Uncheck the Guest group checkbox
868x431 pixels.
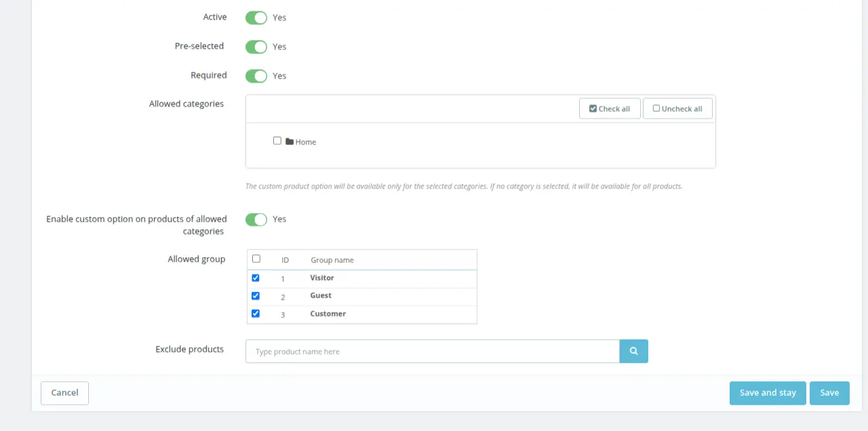256,295
